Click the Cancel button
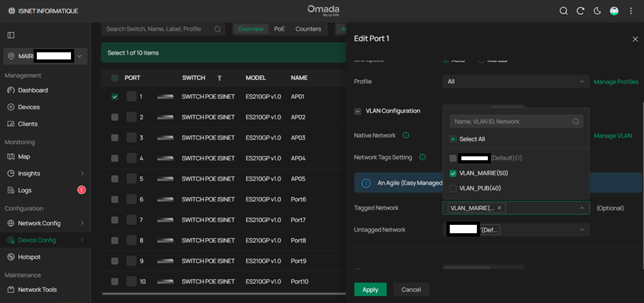Screen dimensions: 644x303 (x=411, y=289)
